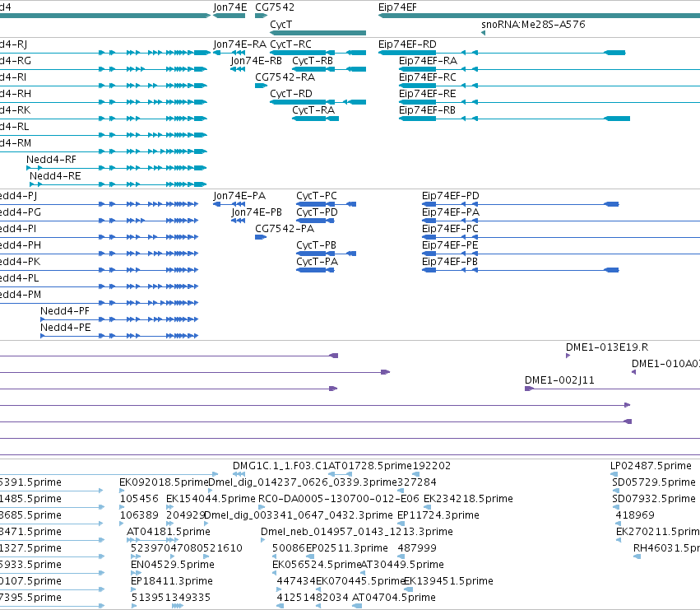Click the 418969 feature label
Image resolution: width=700 pixels, height=610 pixels.
click(635, 515)
